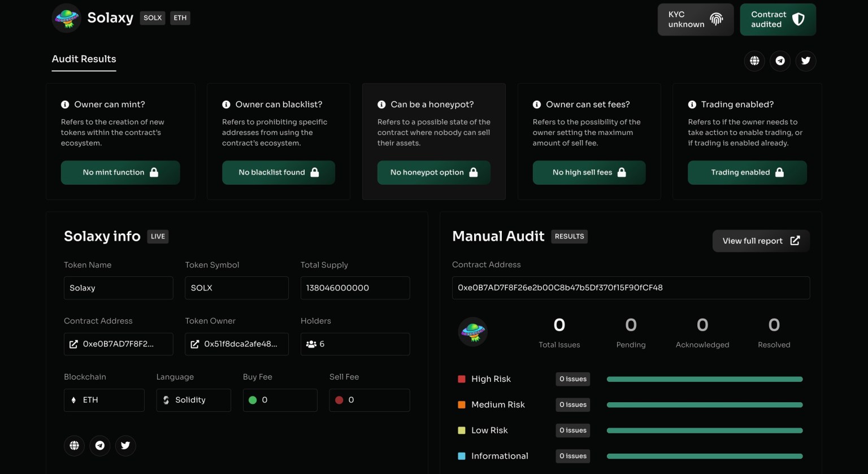Open the Telegram icon in the top right
This screenshot has width=868, height=474.
pos(780,61)
